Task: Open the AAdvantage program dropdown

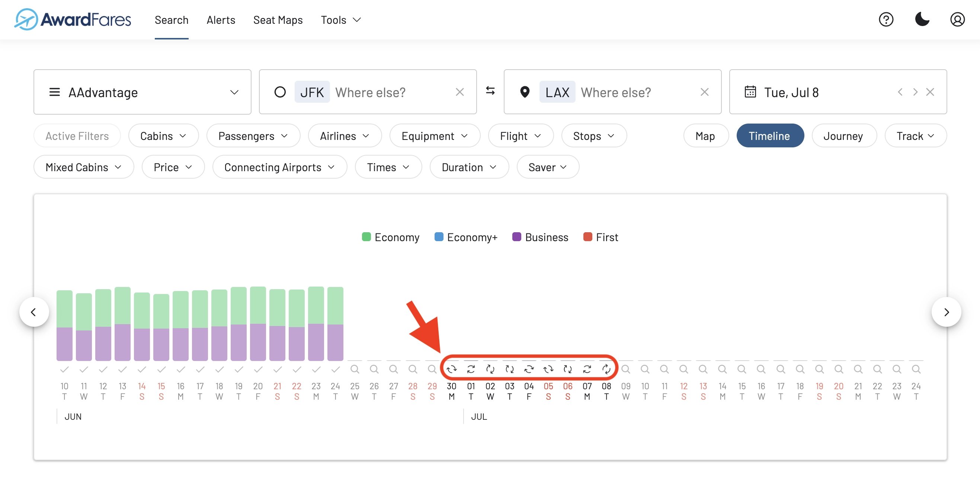Action: click(142, 92)
